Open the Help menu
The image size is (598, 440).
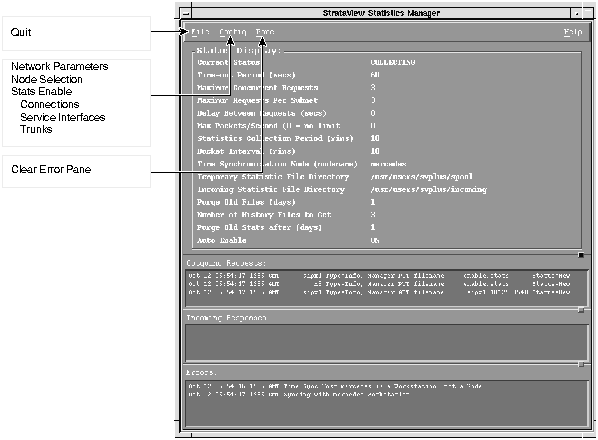[573, 32]
